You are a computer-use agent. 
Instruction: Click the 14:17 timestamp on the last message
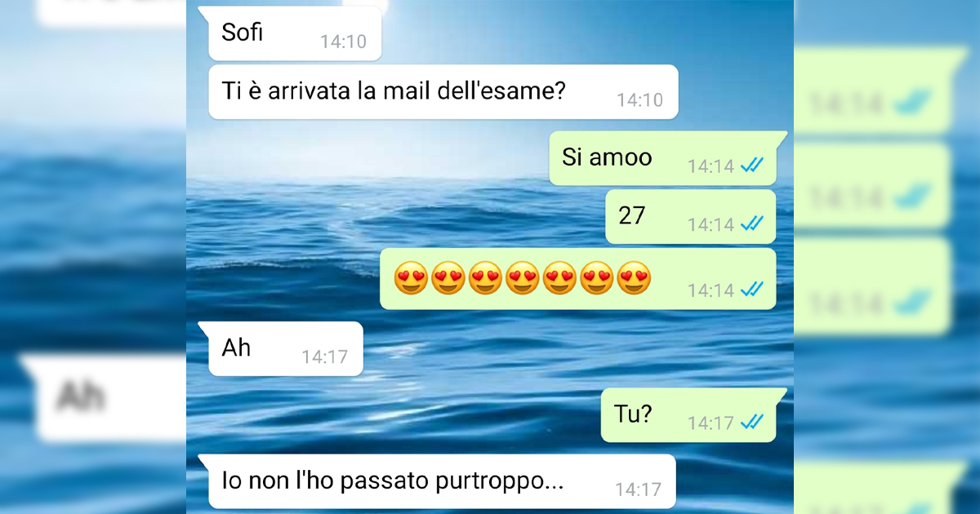[638, 490]
